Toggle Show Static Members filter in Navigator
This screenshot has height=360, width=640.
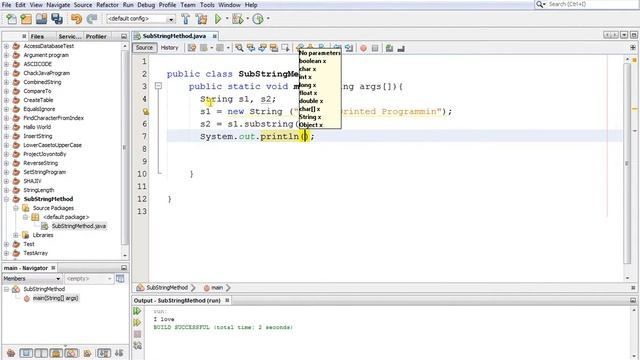tap(41, 353)
